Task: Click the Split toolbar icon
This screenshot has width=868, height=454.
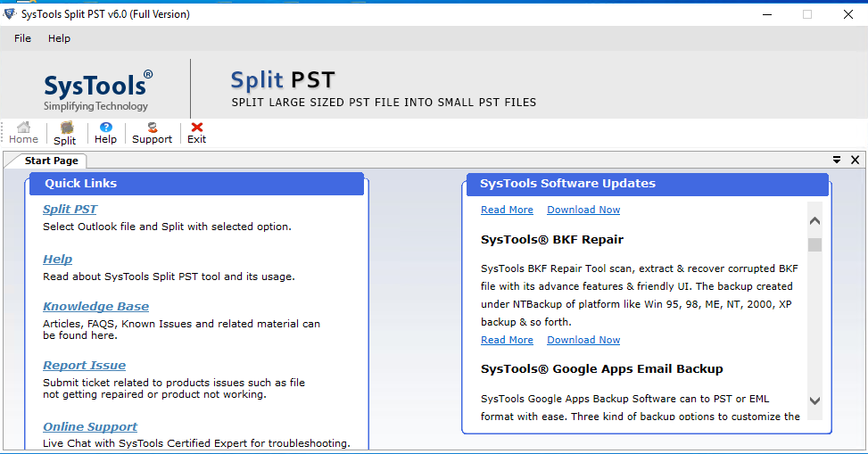Action: point(65,134)
